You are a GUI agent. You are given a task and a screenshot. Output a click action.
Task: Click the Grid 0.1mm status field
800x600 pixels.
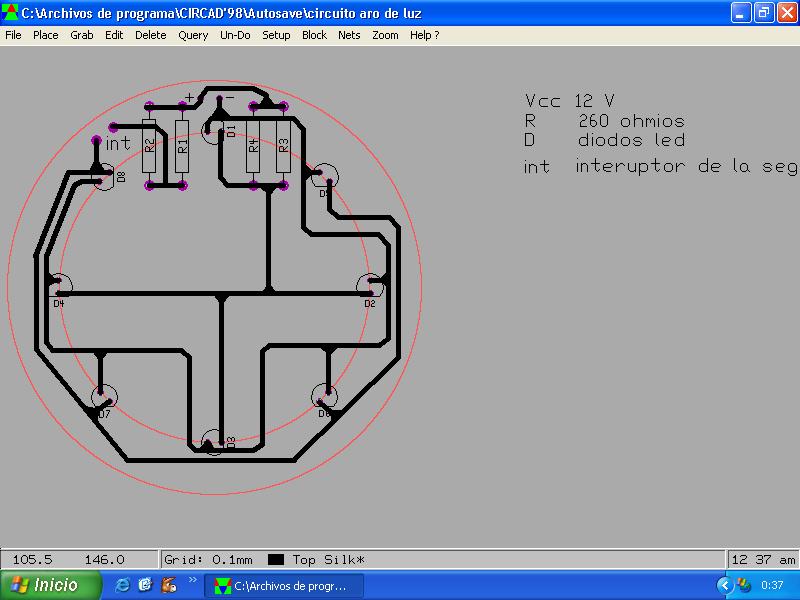[208, 560]
